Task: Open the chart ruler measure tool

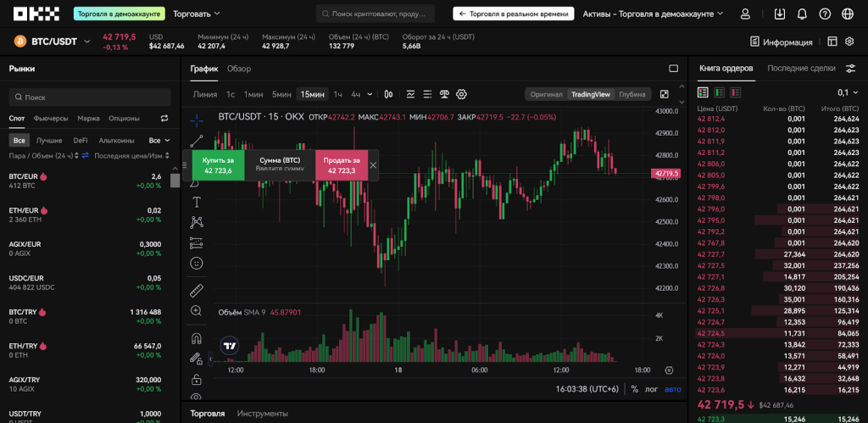Action: (197, 290)
